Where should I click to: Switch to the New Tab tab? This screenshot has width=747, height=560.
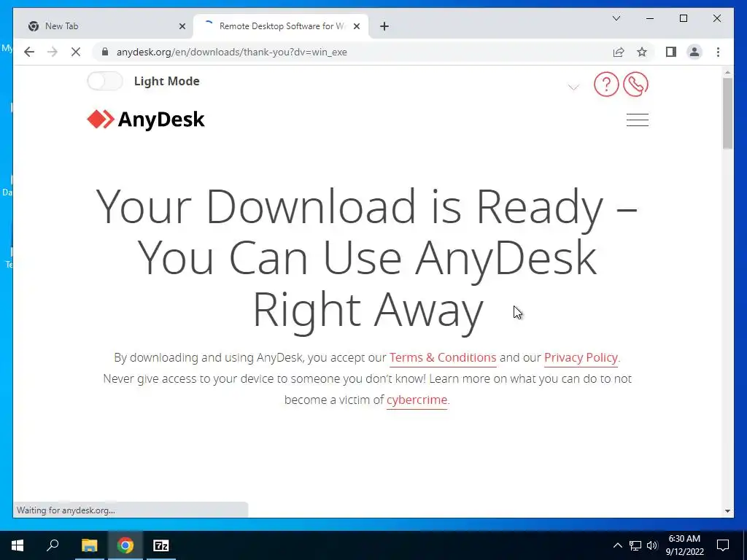pyautogui.click(x=103, y=26)
